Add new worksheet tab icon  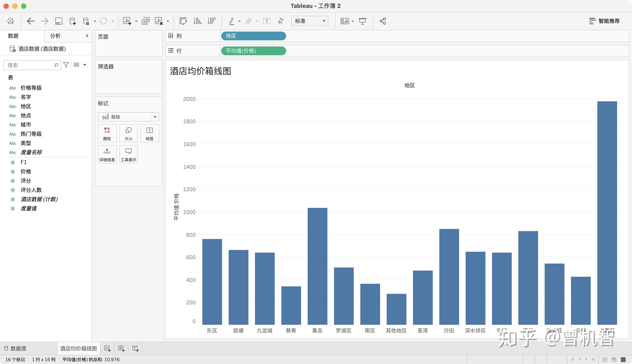(x=107, y=348)
